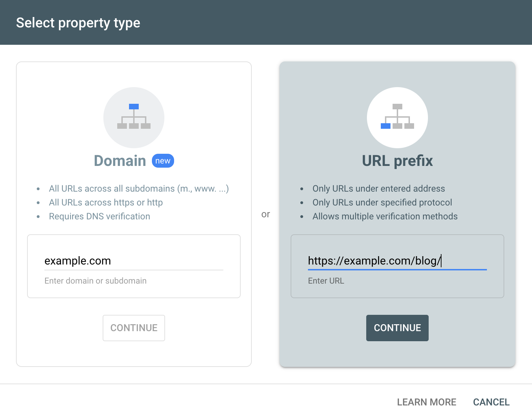Open the LEARN MORE link
Image resolution: width=532 pixels, height=420 pixels.
[x=427, y=402]
